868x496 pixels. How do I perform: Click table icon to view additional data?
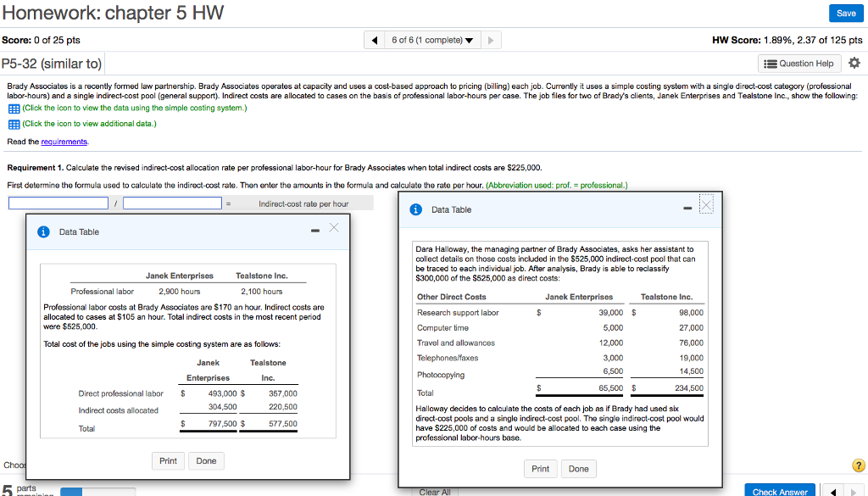14,124
